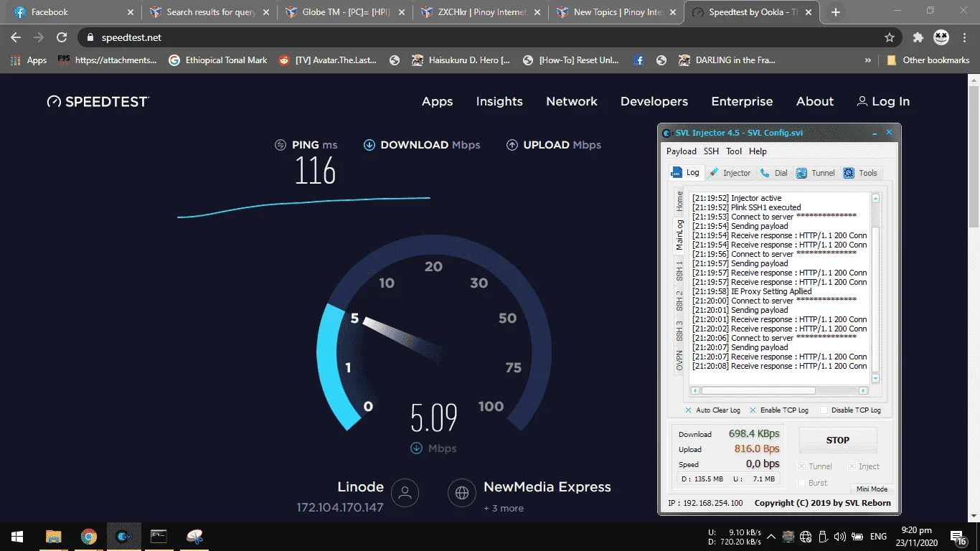
Task: Click the network globe tray icon
Action: coord(805,537)
